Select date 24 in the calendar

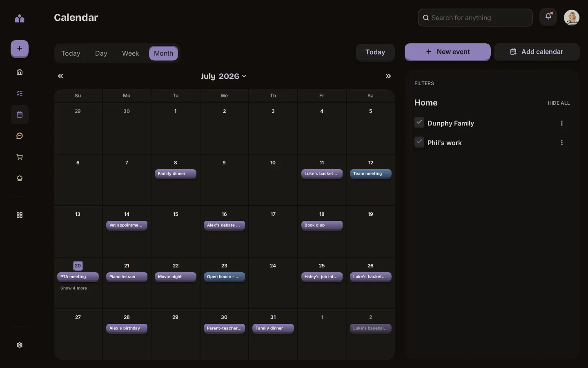pyautogui.click(x=273, y=266)
